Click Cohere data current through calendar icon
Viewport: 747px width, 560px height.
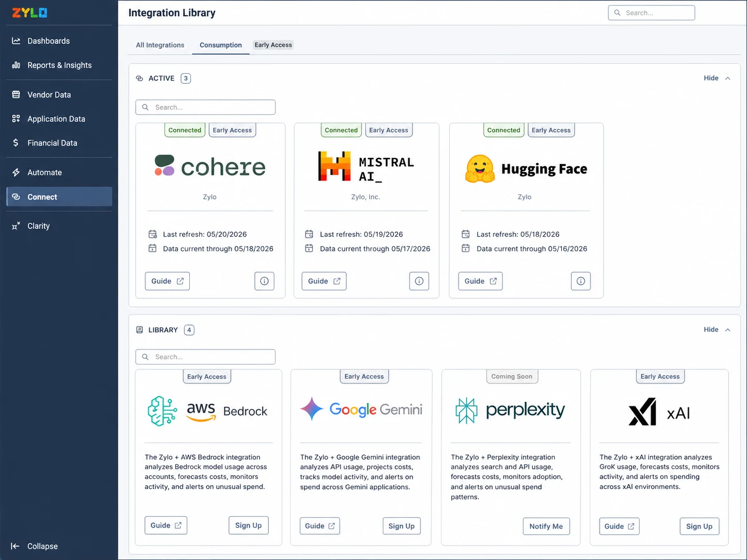tap(153, 249)
